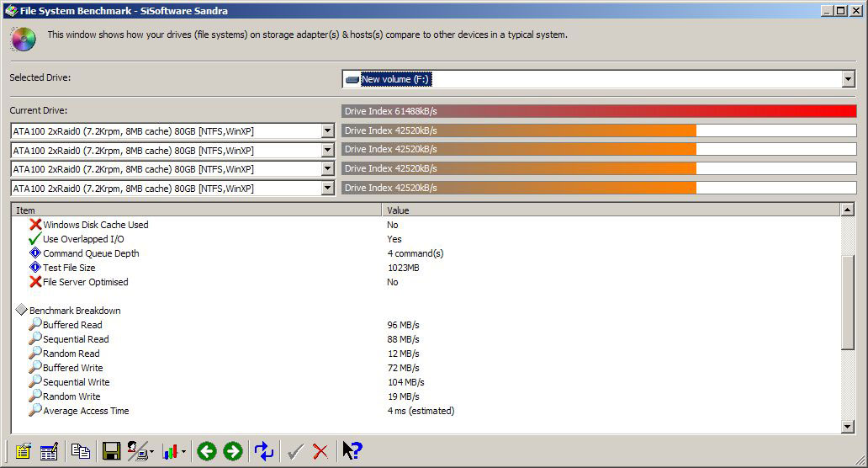Click the Yes value for Use Overlapped I/O

coord(394,239)
